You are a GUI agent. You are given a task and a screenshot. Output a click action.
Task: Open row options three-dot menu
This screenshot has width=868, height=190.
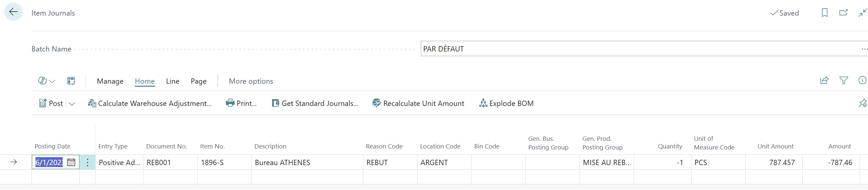click(87, 162)
